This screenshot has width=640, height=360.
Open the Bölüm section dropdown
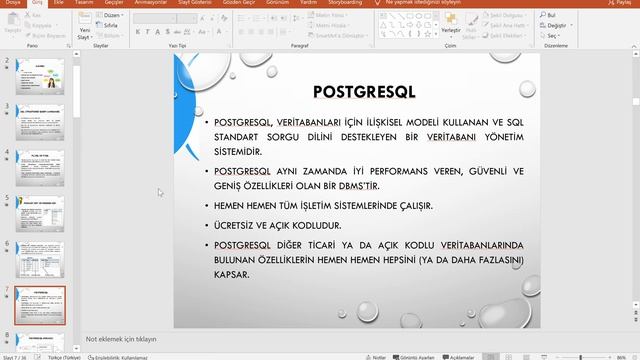click(x=110, y=36)
